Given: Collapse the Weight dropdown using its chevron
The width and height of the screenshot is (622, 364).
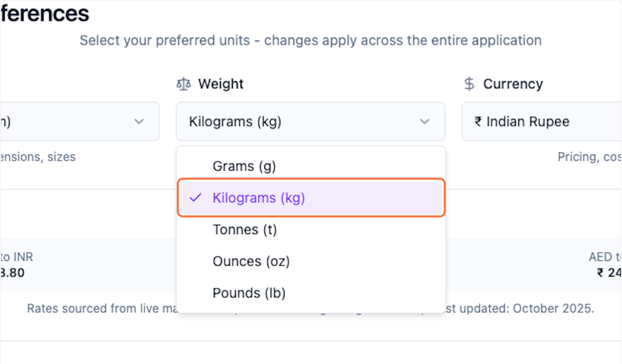Looking at the screenshot, I should (425, 122).
